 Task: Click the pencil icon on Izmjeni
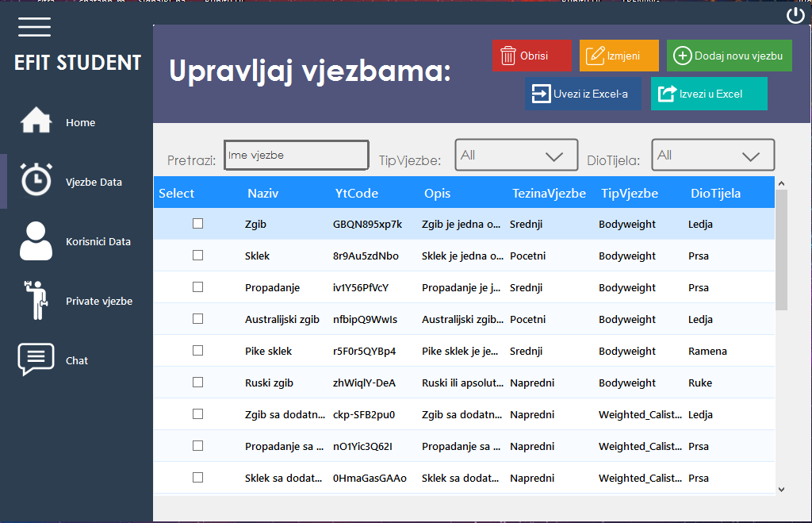(595, 56)
